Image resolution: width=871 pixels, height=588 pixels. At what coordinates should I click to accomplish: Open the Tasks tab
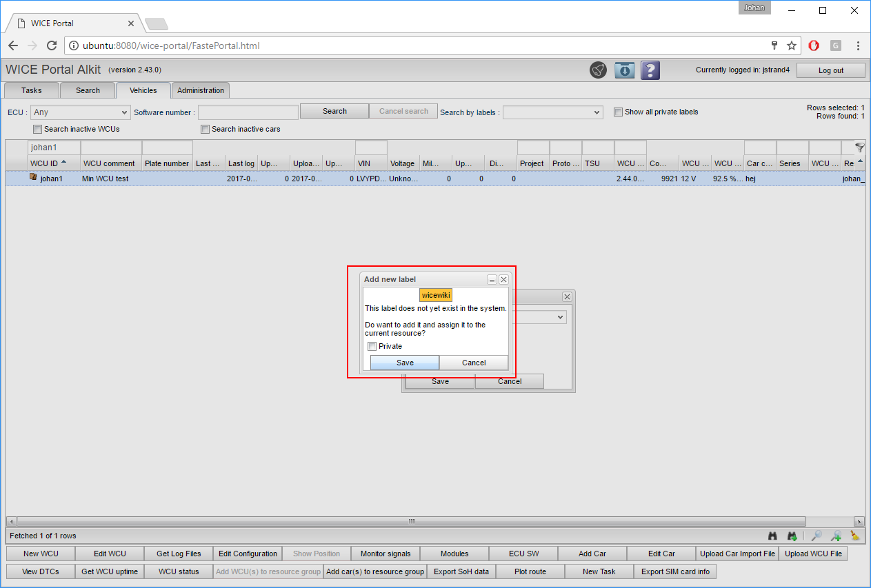coord(31,90)
